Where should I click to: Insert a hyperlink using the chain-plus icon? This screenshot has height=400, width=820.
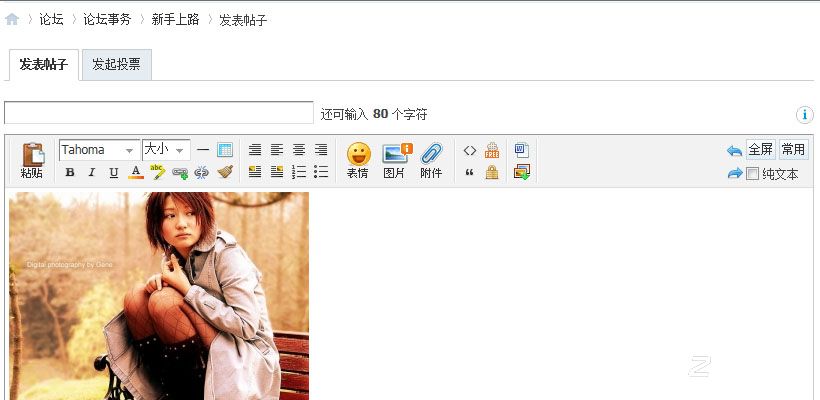point(180,173)
